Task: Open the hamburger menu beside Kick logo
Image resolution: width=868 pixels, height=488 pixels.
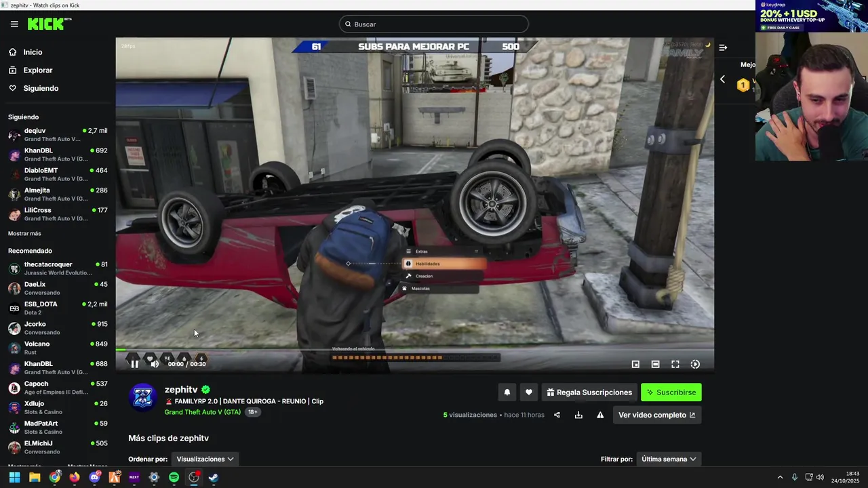Action: tap(14, 24)
